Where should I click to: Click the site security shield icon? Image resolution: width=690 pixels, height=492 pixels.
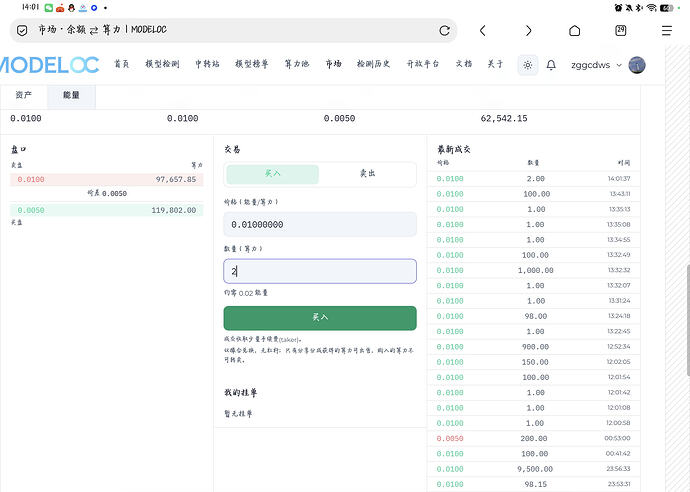point(22,30)
